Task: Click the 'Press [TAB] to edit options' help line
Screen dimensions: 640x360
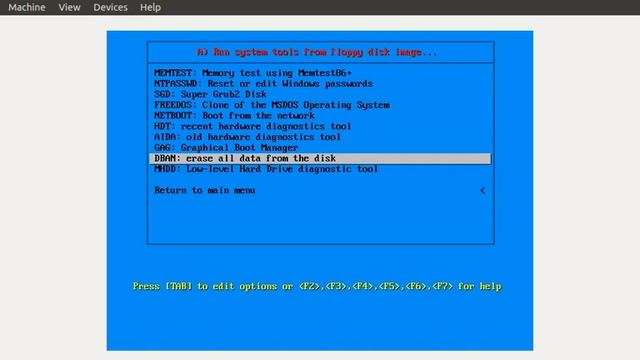Action: click(x=317, y=286)
